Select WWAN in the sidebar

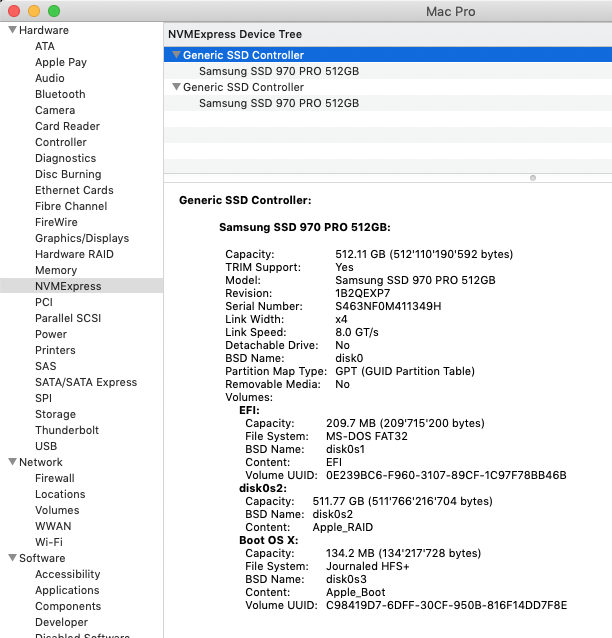coord(53,526)
